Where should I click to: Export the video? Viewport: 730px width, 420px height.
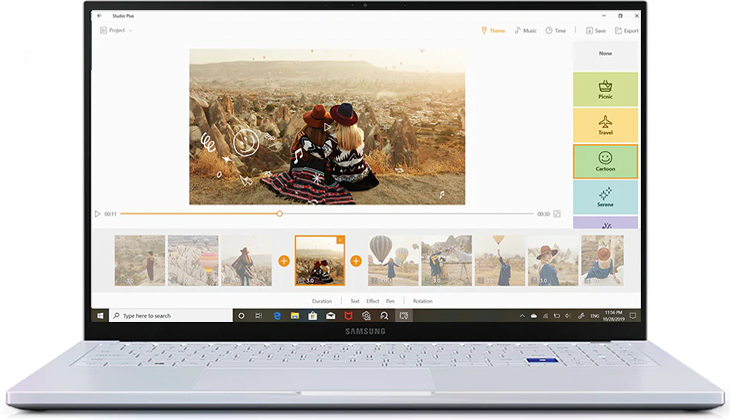(627, 31)
